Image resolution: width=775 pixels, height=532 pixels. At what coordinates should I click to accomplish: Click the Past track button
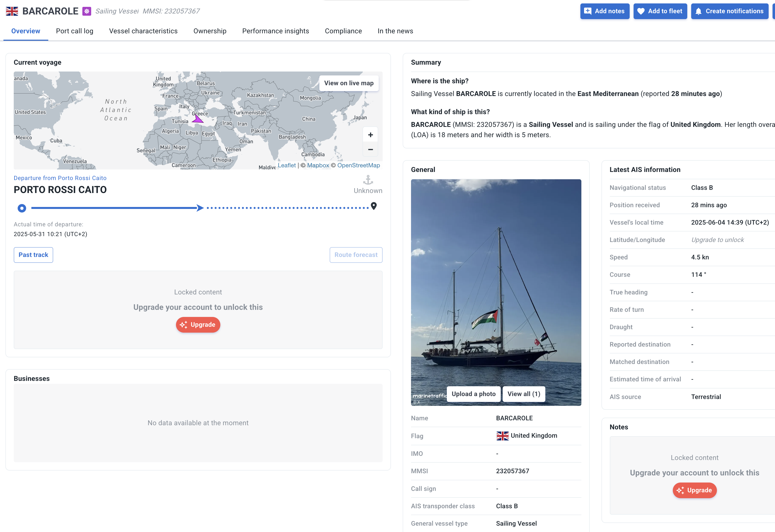point(33,255)
